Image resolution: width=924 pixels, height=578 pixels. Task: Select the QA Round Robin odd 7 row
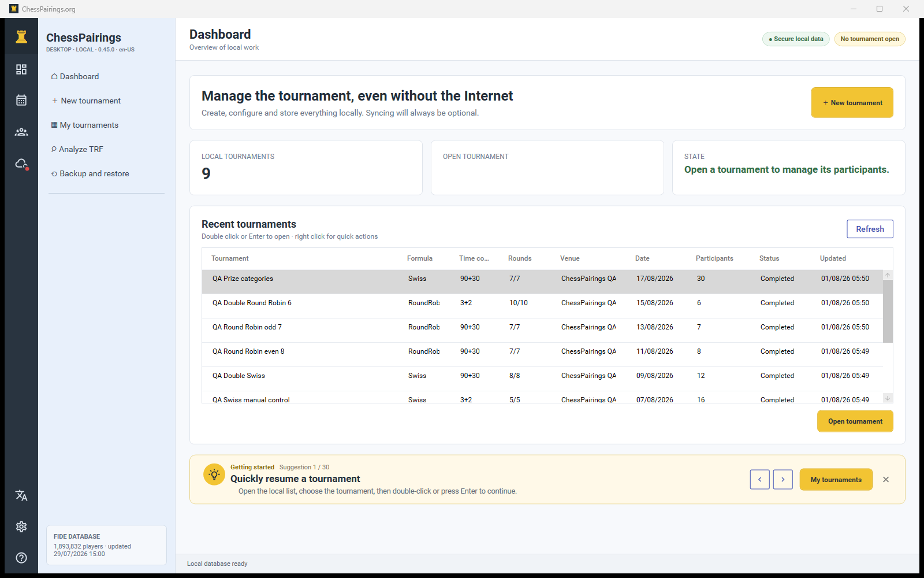(542, 330)
